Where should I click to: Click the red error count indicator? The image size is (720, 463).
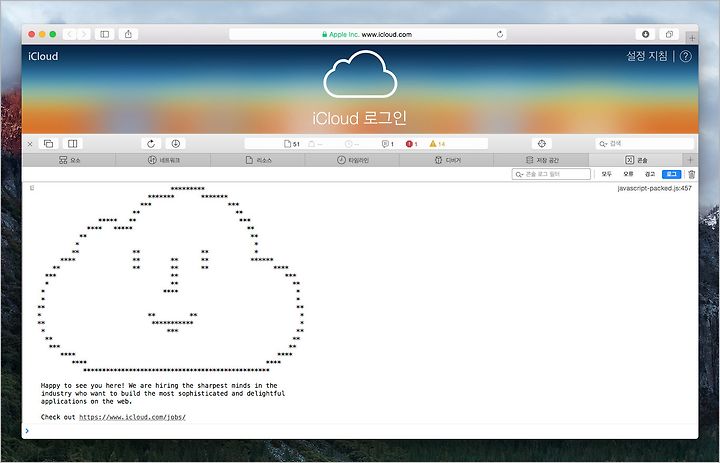(x=411, y=144)
